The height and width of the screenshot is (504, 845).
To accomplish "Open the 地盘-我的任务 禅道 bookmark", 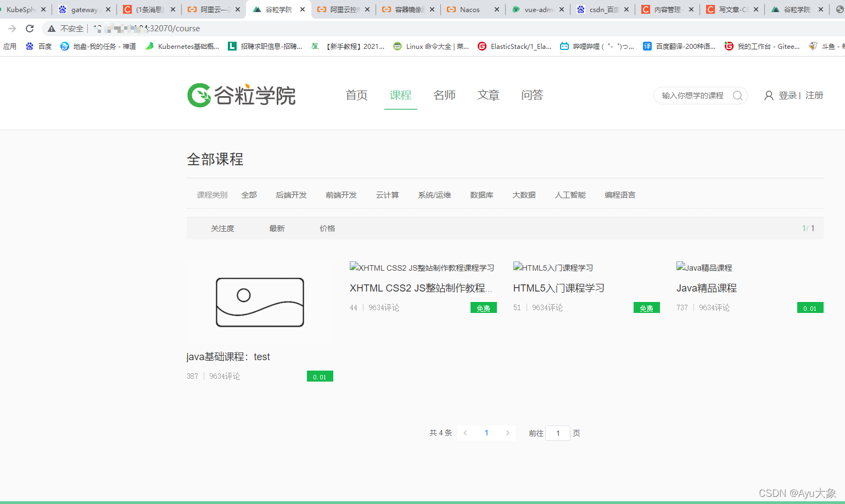I will coord(98,47).
